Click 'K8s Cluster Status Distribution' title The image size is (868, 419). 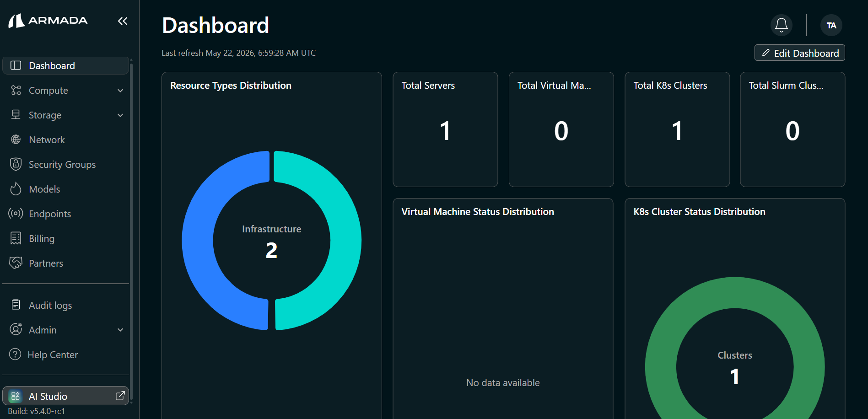coord(699,212)
